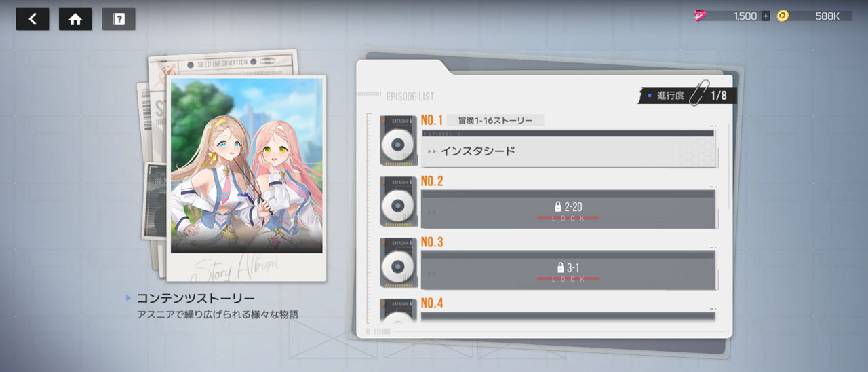Tap the locked 2-20 episode bar
Viewport: 868px width, 372px height.
(x=568, y=210)
